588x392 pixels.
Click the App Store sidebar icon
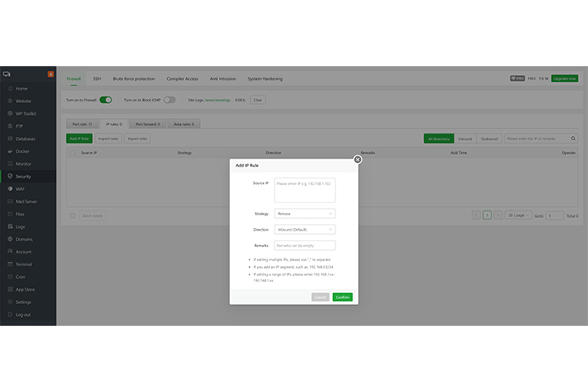[9, 289]
